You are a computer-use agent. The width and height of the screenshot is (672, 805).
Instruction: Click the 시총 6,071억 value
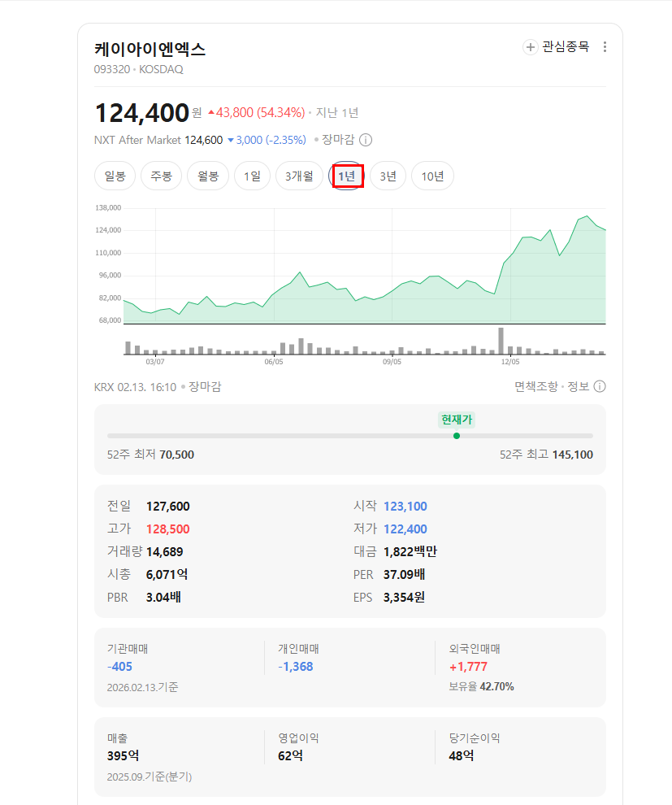[167, 575]
